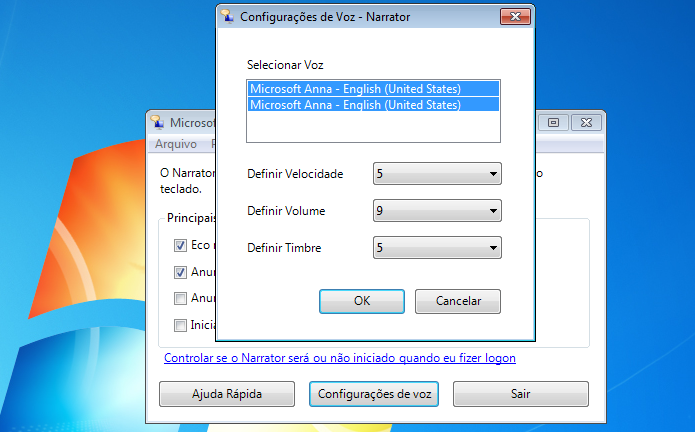Open the Arquivo menu in the Narrator window
Screen dimensions: 695x432
[176, 144]
